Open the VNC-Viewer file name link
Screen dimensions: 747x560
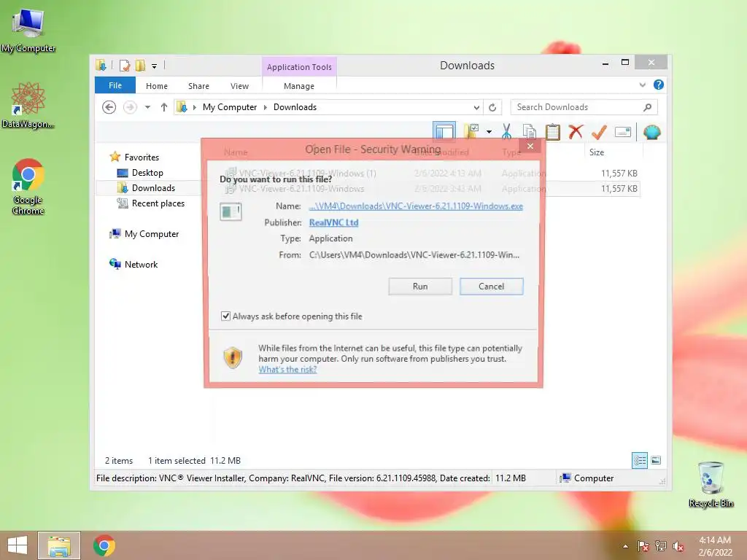pos(415,206)
